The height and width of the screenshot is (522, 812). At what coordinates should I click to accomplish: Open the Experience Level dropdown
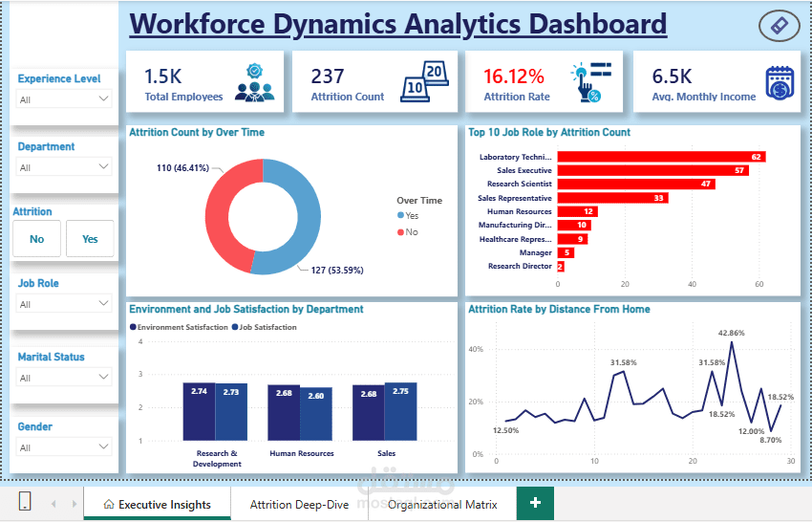coord(64,99)
